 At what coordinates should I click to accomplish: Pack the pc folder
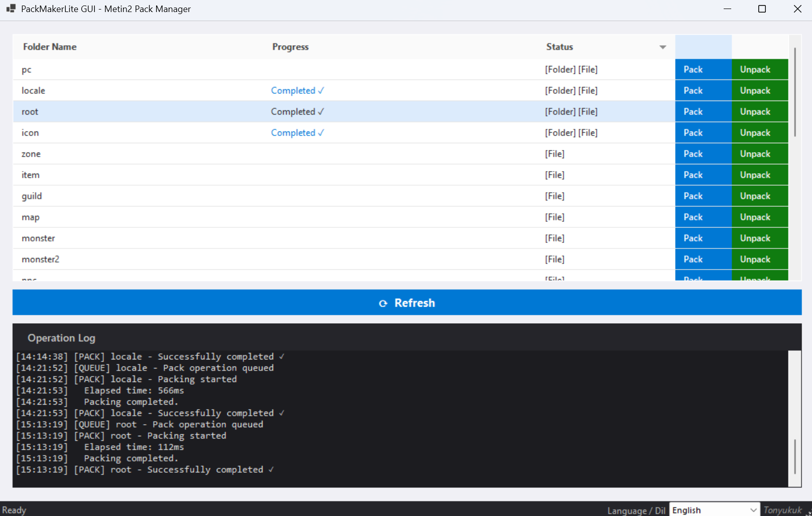(x=703, y=70)
